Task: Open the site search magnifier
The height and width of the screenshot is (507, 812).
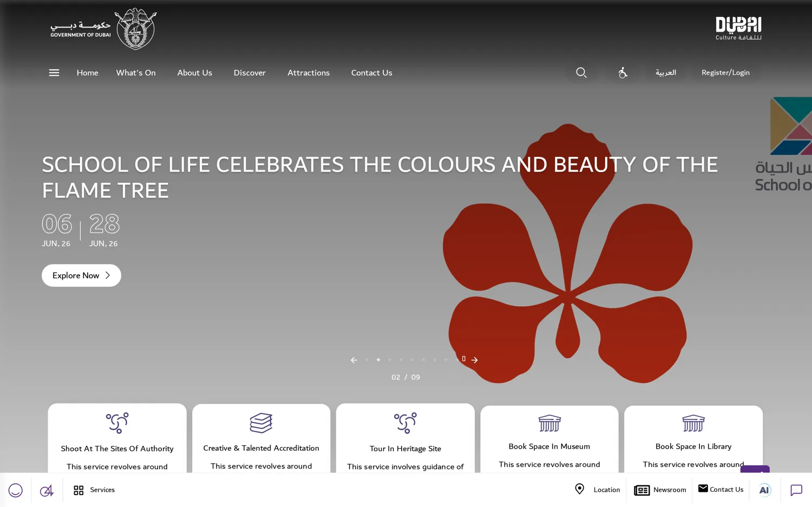Action: pyautogui.click(x=581, y=73)
